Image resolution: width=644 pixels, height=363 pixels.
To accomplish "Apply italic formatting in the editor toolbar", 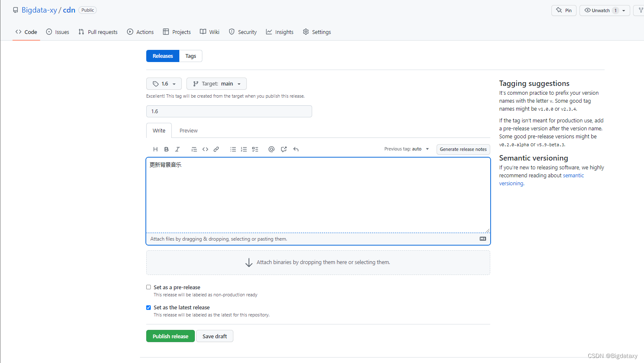I will pos(177,149).
